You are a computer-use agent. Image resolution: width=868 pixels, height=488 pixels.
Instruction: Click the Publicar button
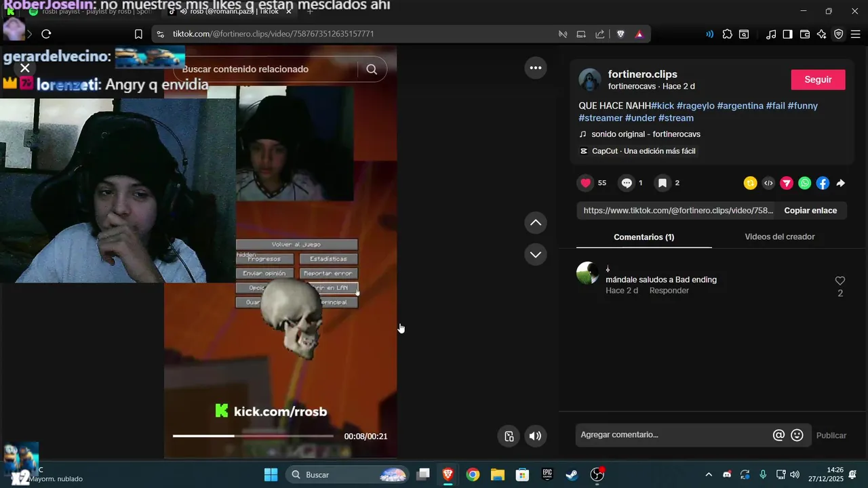point(831,435)
